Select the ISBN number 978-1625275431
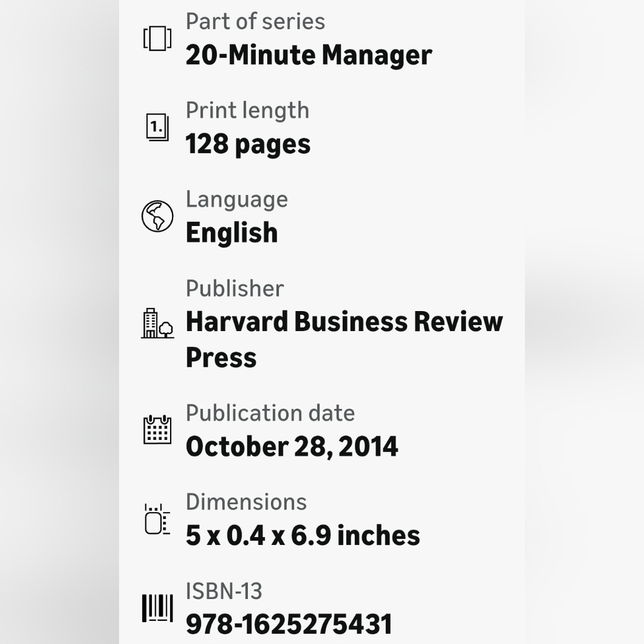 [x=289, y=624]
